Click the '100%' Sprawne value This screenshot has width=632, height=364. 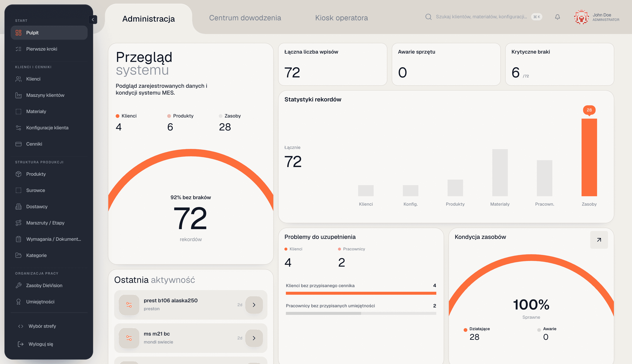(x=531, y=305)
